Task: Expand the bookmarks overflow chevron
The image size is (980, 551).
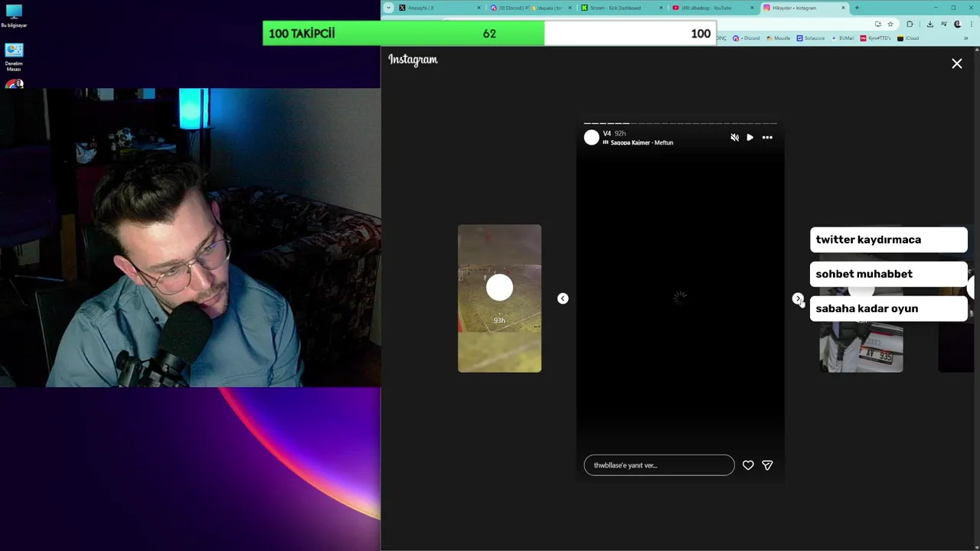Action: point(966,38)
